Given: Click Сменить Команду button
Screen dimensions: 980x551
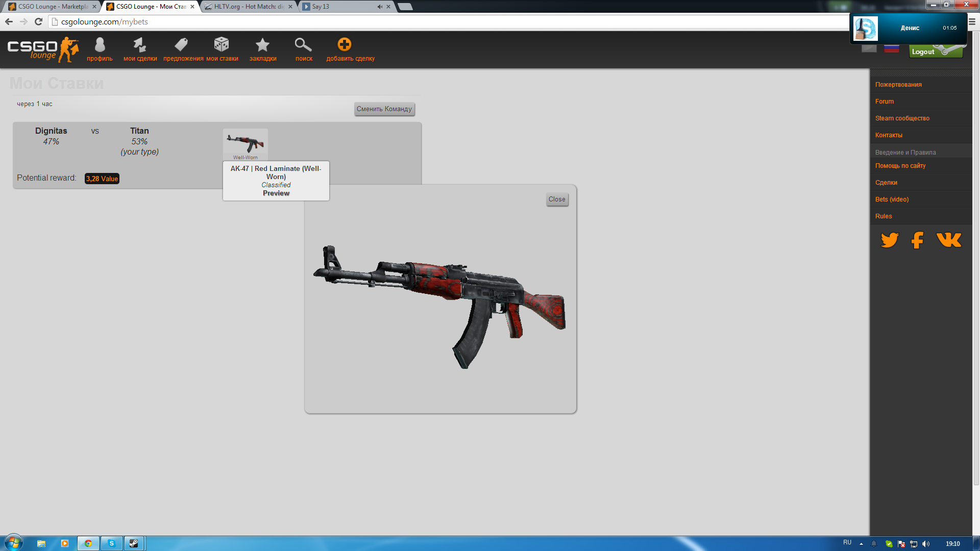Looking at the screenshot, I should click(x=384, y=109).
